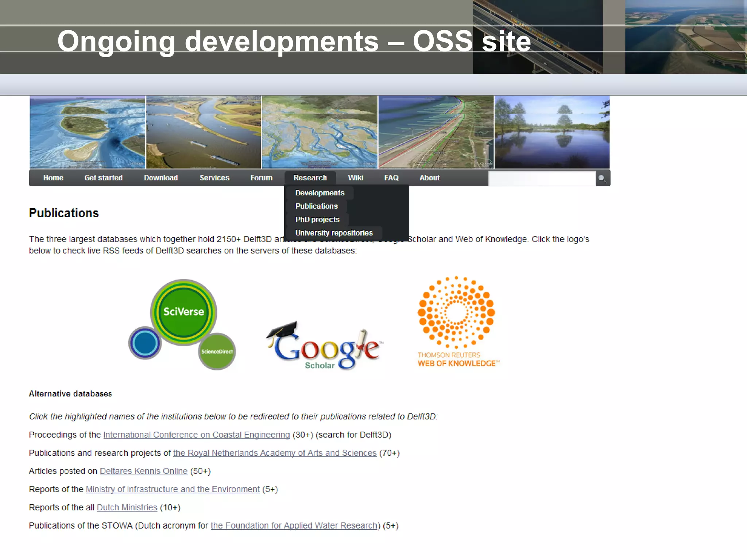747x560 pixels.
Task: Follow the Dutch Ministries link
Action: (127, 507)
